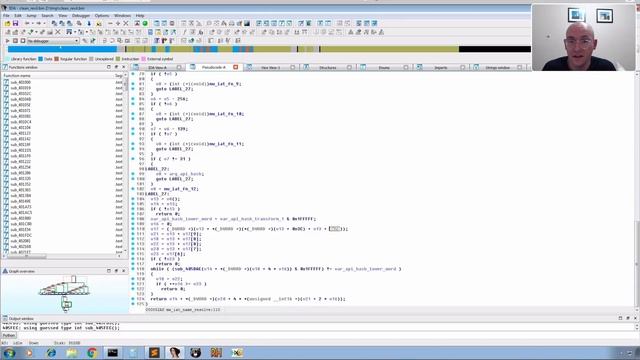Click the Instruction legend color swatch
Viewport: 640px width, 360px height.
coord(118,59)
